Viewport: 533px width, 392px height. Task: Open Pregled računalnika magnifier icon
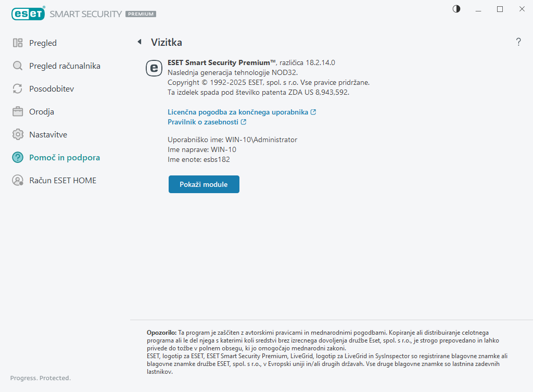pyautogui.click(x=18, y=66)
